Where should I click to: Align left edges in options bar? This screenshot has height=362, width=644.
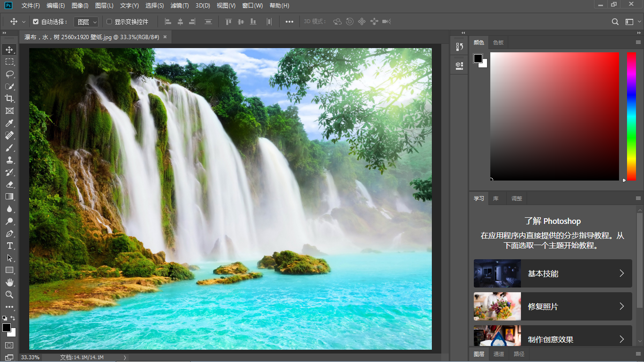(x=168, y=22)
